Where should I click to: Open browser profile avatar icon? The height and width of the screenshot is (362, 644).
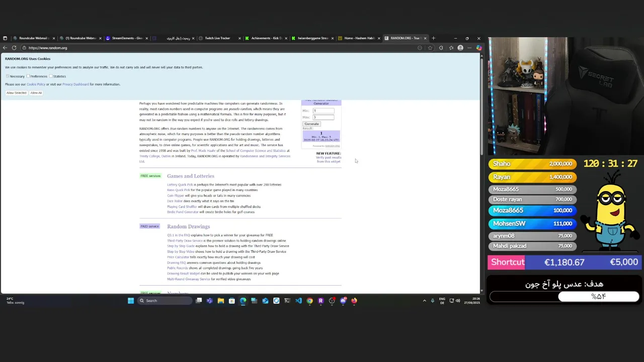click(x=460, y=48)
